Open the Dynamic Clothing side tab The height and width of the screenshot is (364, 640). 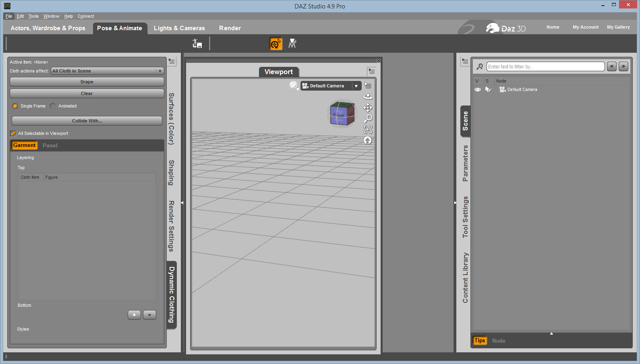(172, 295)
